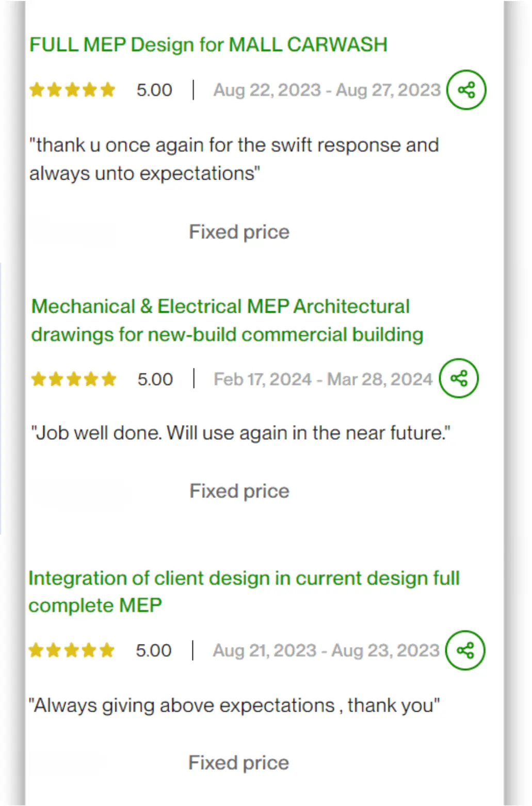
Task: Click Fixed price under 'Job well done' review
Action: point(239,491)
